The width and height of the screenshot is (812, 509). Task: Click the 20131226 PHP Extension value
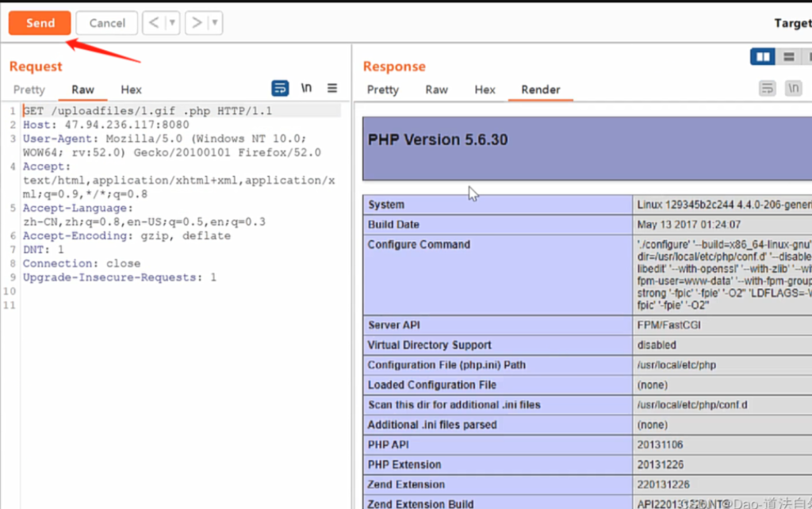(x=661, y=465)
